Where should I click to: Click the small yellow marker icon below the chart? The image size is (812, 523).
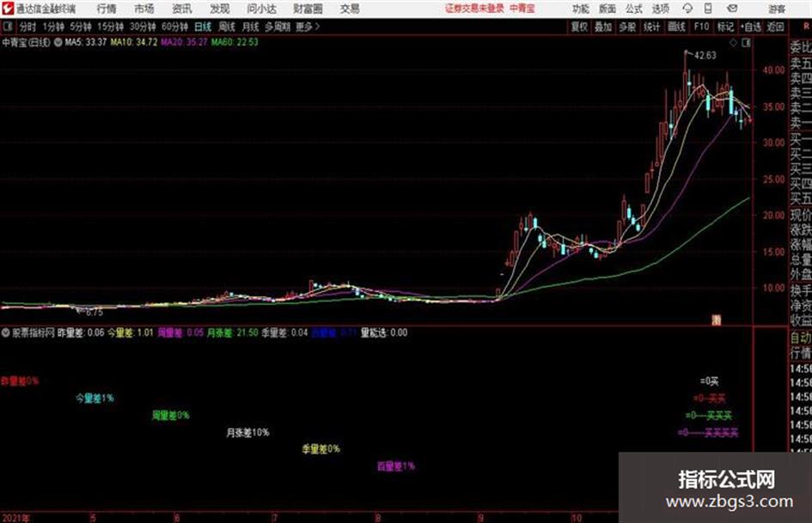pyautogui.click(x=717, y=320)
